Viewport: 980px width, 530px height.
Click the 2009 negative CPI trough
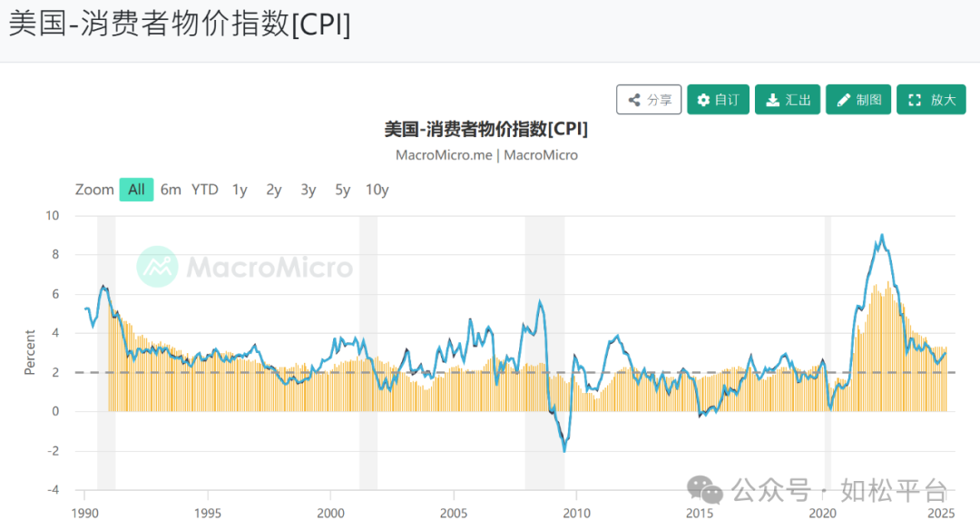tap(564, 450)
